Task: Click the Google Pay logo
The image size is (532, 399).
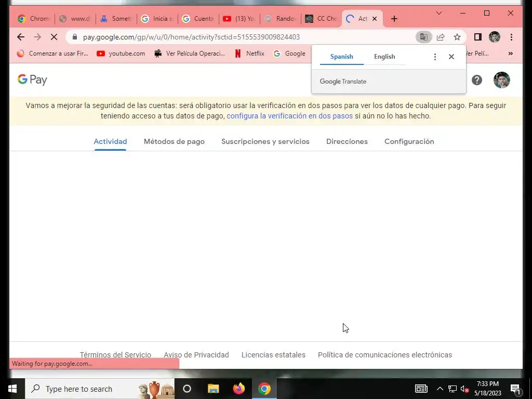Action: tap(33, 79)
